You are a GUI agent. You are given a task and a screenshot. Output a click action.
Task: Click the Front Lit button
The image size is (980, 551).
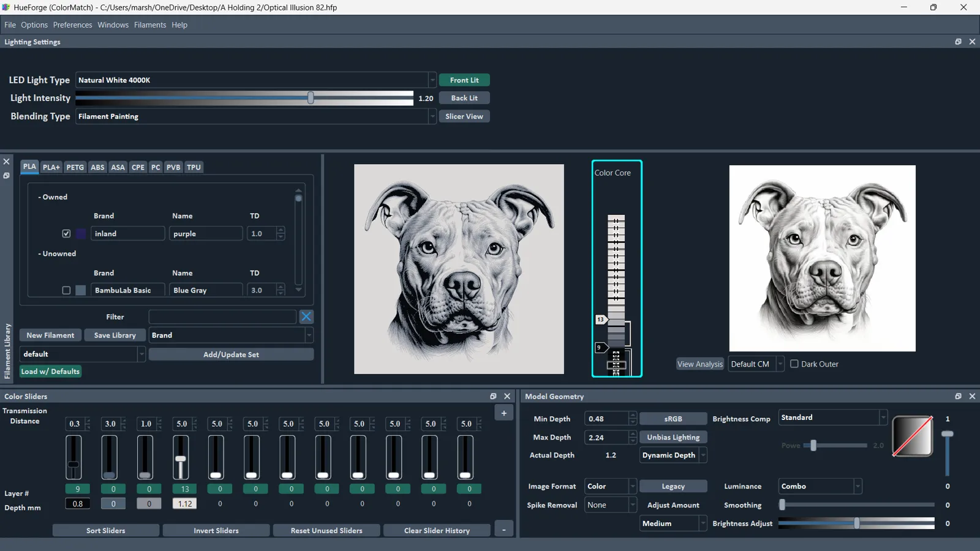(x=464, y=80)
